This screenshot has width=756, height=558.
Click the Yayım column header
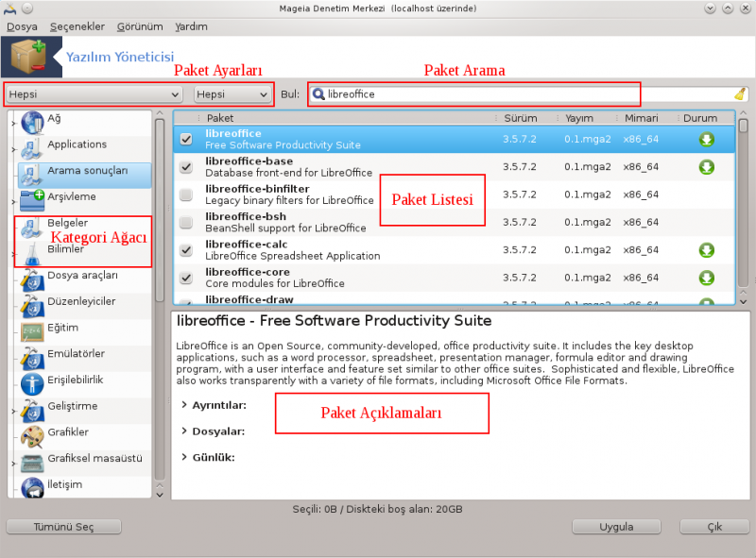pyautogui.click(x=579, y=118)
